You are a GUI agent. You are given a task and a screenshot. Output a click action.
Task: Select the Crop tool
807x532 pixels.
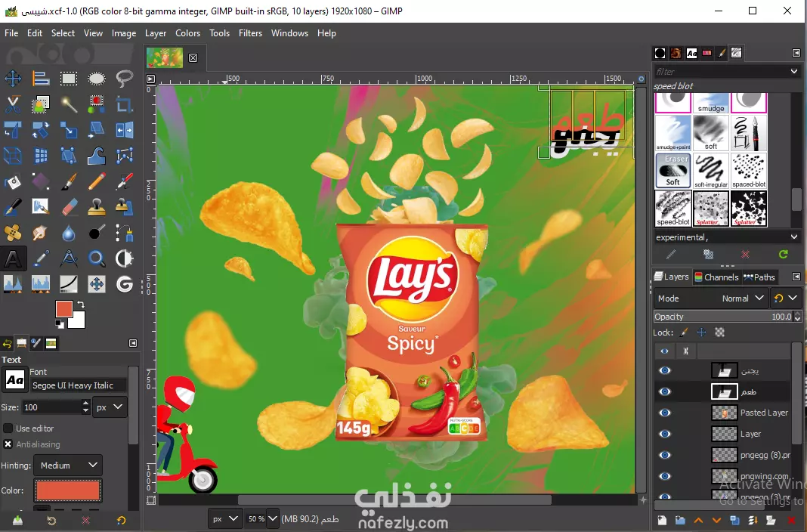coord(124,104)
